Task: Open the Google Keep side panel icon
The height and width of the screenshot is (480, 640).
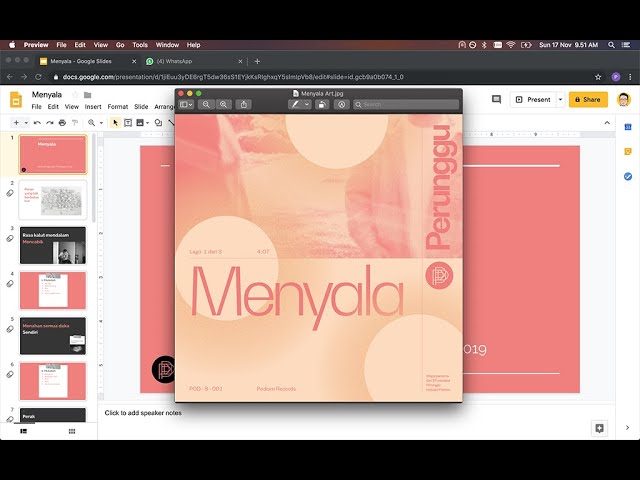Action: [x=628, y=151]
